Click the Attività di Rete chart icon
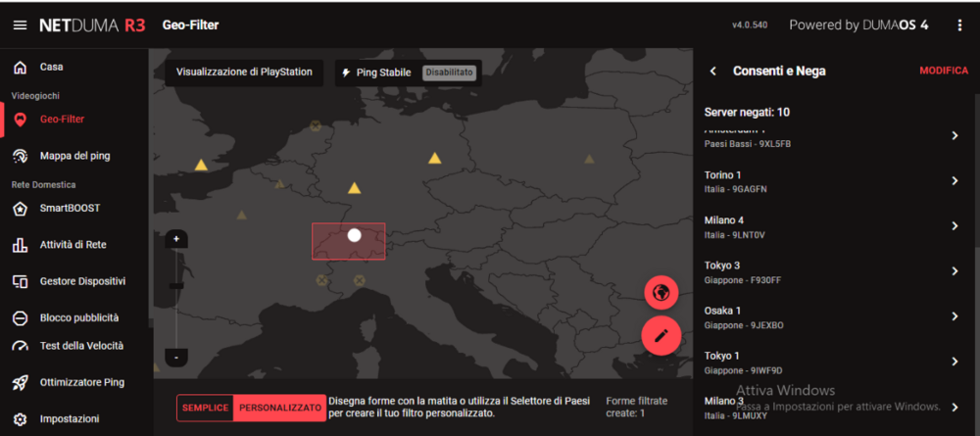This screenshot has width=980, height=436. pyautogui.click(x=20, y=245)
